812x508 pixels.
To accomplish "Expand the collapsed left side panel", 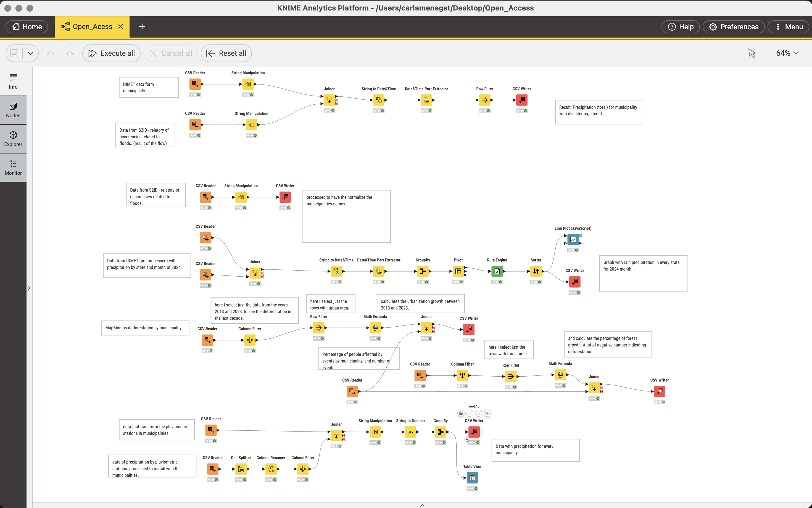I will (x=29, y=288).
